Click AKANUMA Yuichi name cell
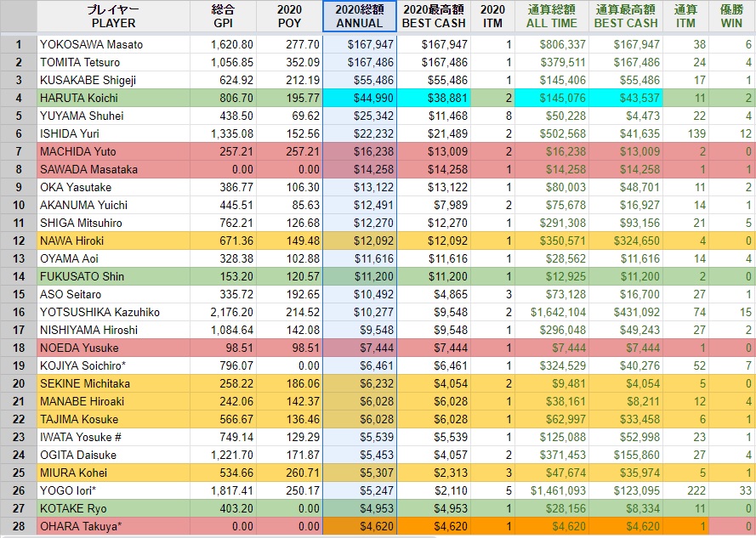Image resolution: width=756 pixels, height=538 pixels. [113, 205]
